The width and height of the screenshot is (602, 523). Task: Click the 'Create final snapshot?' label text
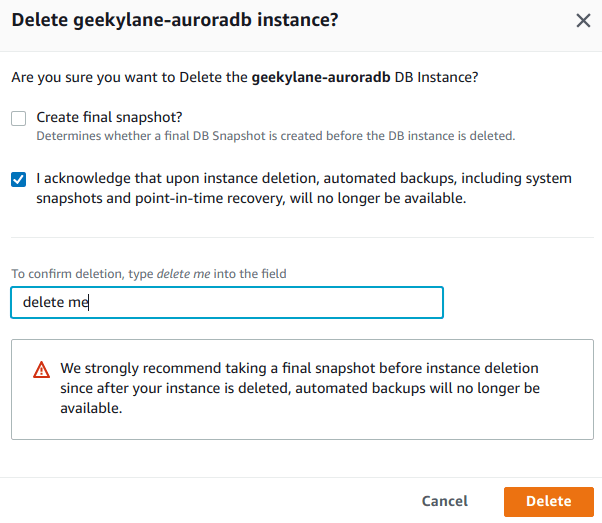(x=109, y=117)
